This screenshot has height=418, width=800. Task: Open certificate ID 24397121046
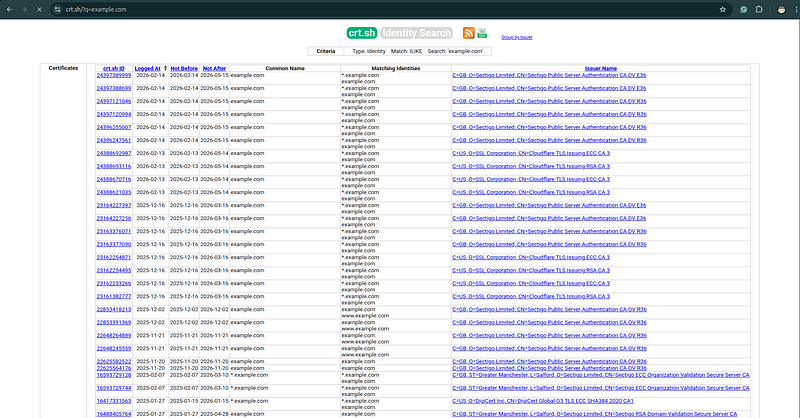click(114, 101)
